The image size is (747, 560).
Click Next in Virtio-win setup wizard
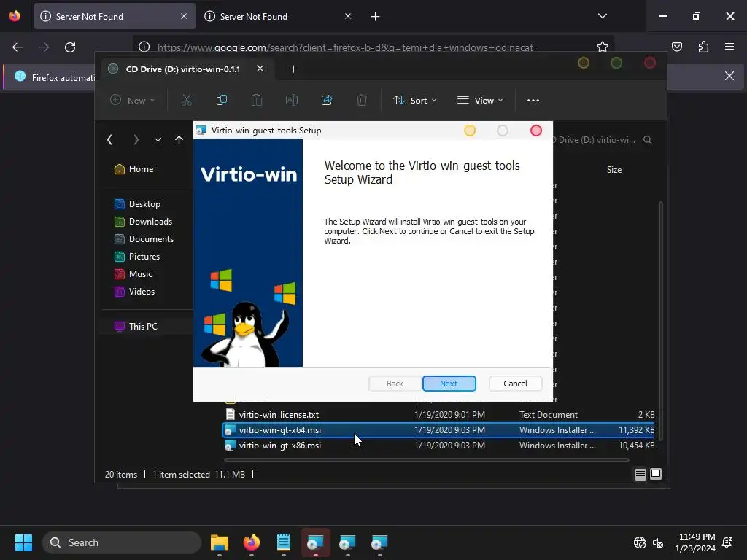(449, 384)
